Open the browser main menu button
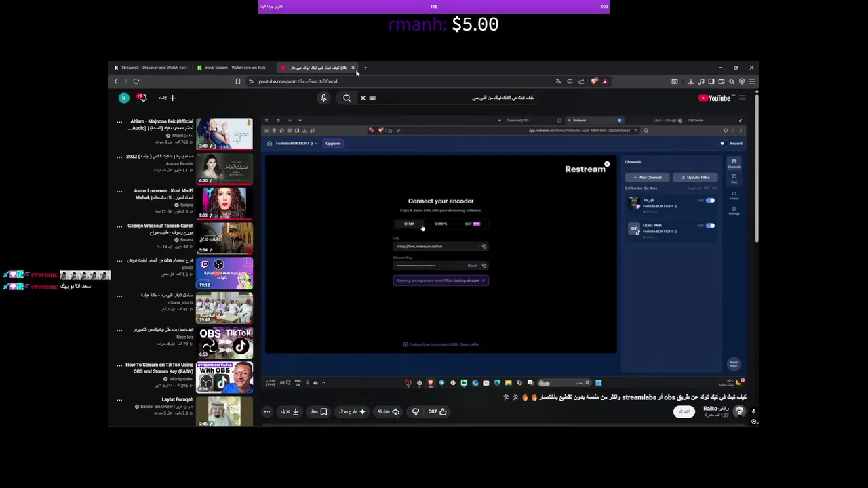868x488 pixels. (751, 81)
